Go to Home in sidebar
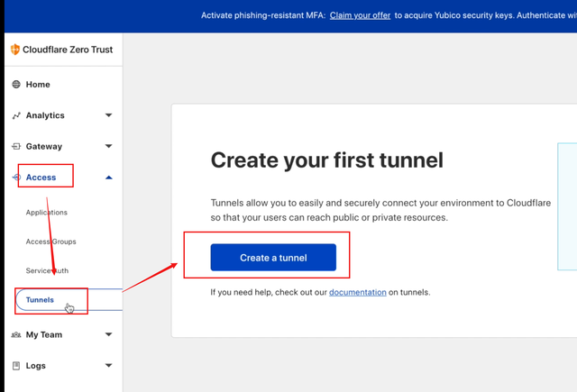Image resolution: width=577 pixels, height=392 pixels. pyautogui.click(x=38, y=85)
